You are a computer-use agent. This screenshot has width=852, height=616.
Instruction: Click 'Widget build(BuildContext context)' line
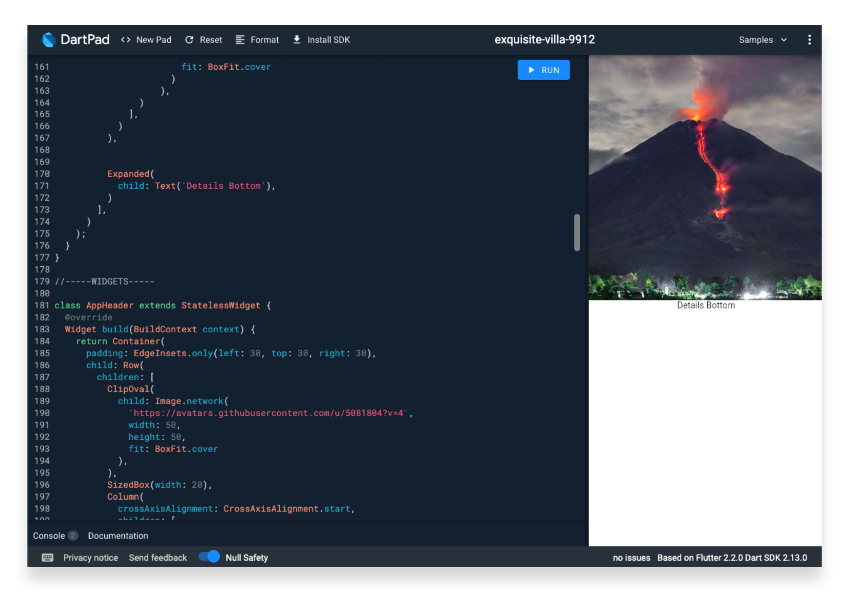click(160, 329)
